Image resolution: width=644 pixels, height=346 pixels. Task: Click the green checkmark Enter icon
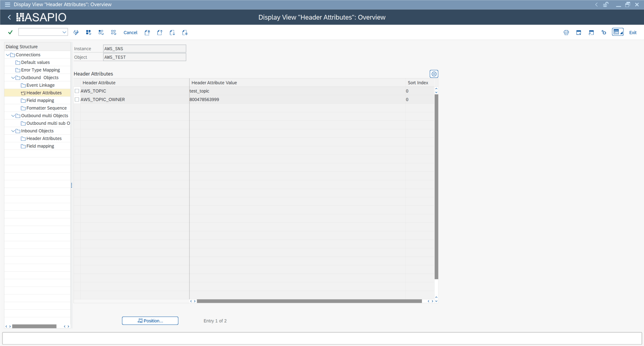(10, 32)
